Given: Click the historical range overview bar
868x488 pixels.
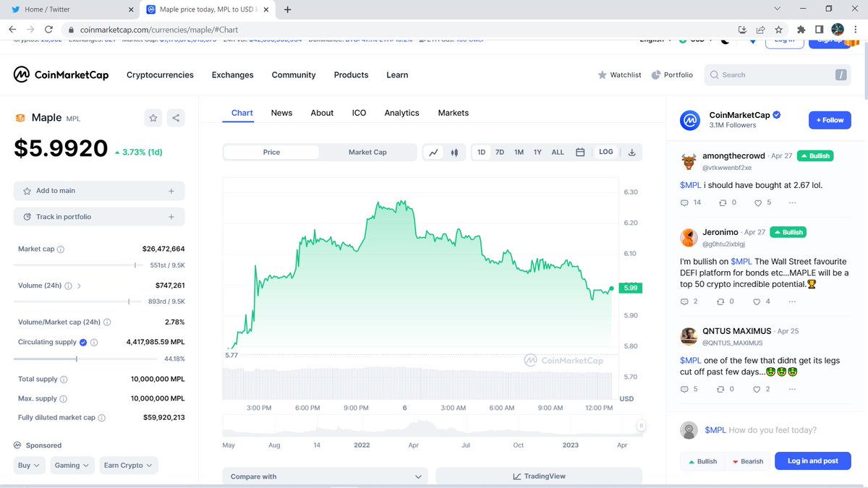Looking at the screenshot, I should tap(431, 427).
